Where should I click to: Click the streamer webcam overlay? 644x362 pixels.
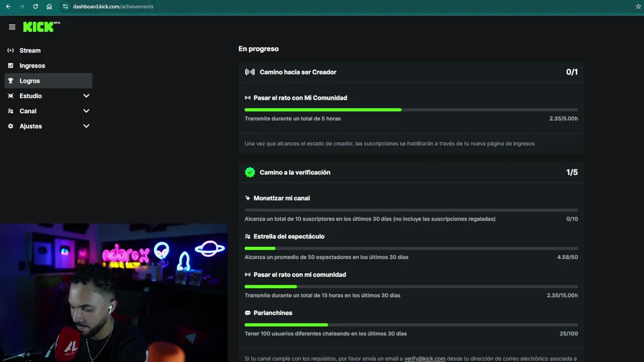point(114,293)
